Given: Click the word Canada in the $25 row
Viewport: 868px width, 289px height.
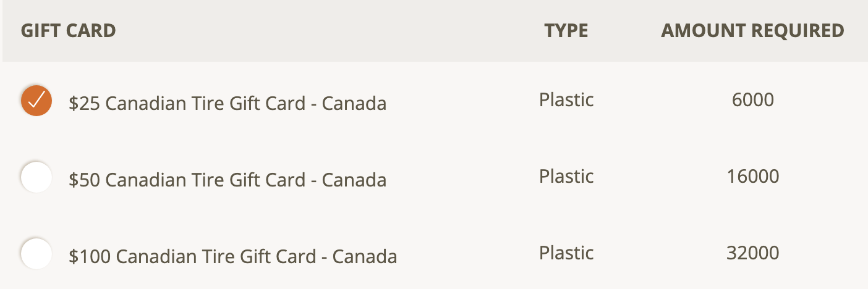Looking at the screenshot, I should [x=354, y=103].
